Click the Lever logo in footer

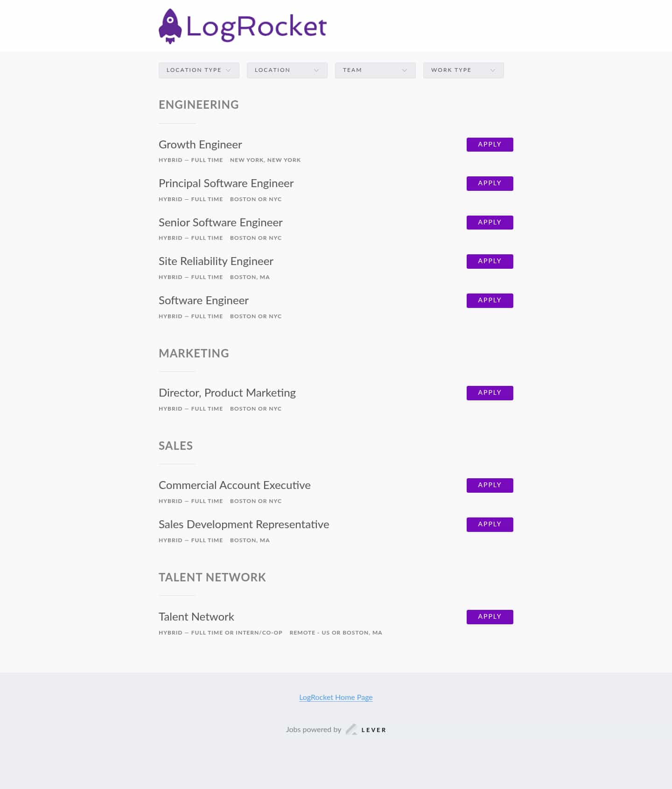coord(366,730)
